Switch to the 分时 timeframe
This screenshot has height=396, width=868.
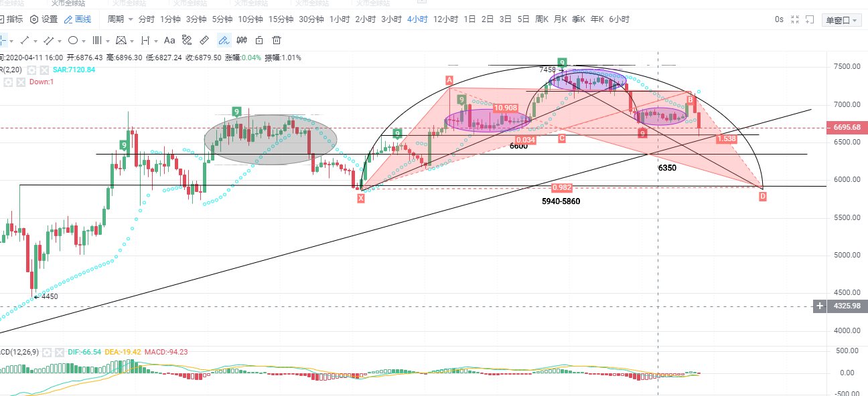[x=147, y=19]
